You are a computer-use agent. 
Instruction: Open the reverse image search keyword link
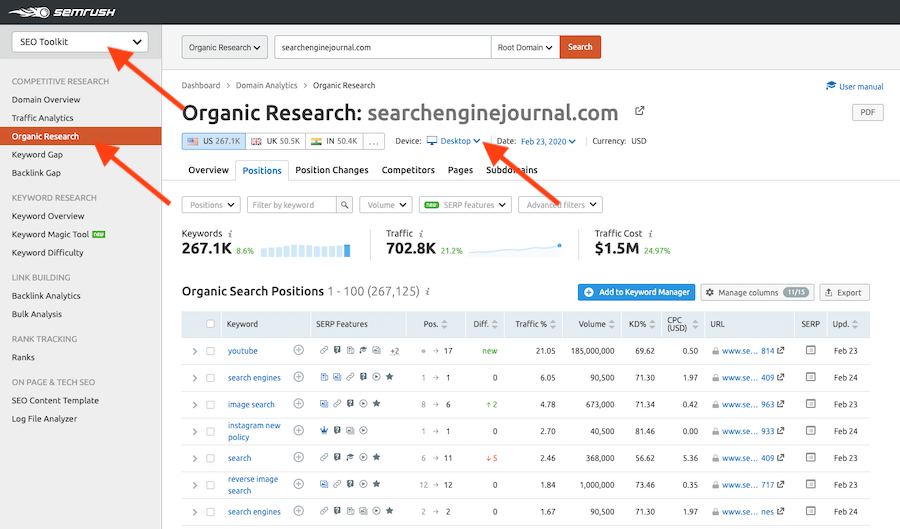click(x=253, y=485)
